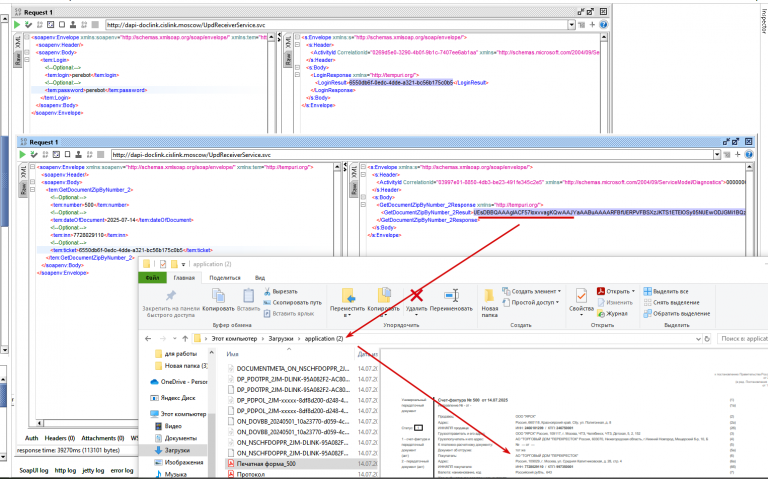768x479 pixels.
Task: Click the gray stop/cancel square in upper Request 1 toolbar
Action: point(96,24)
